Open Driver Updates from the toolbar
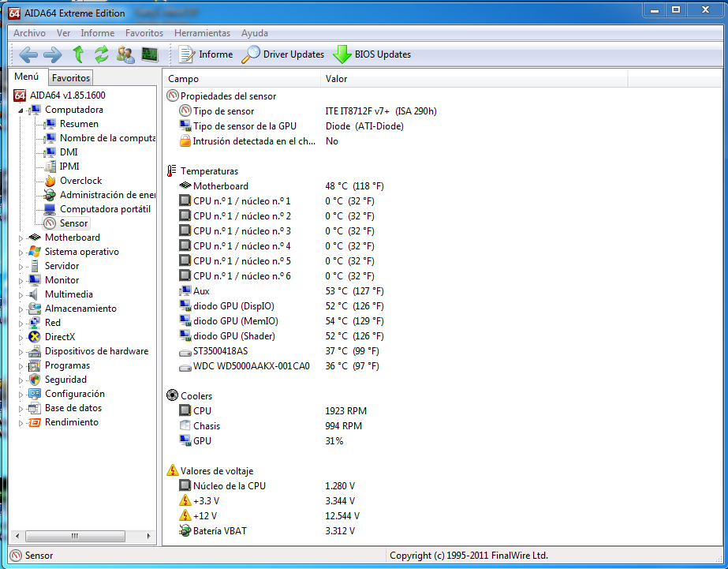Screen dimensions: 728x569 (x=282, y=54)
